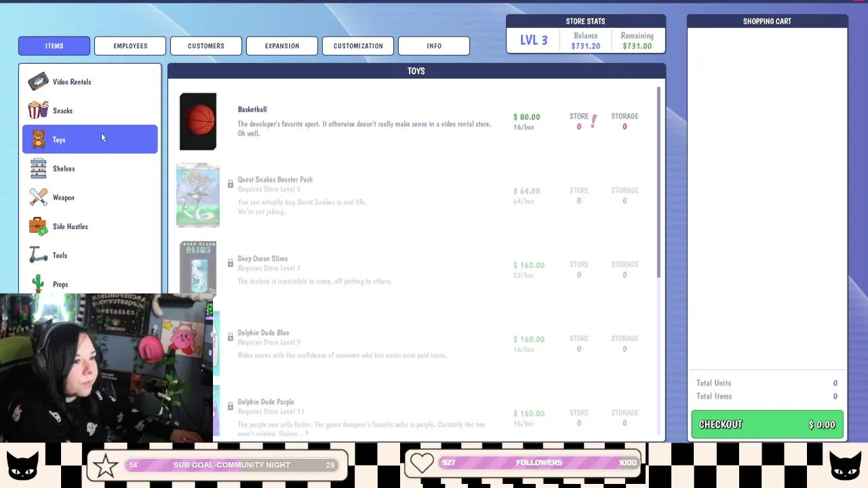Click the lock icon beside Quest Snakes Booster Pack

(x=230, y=184)
